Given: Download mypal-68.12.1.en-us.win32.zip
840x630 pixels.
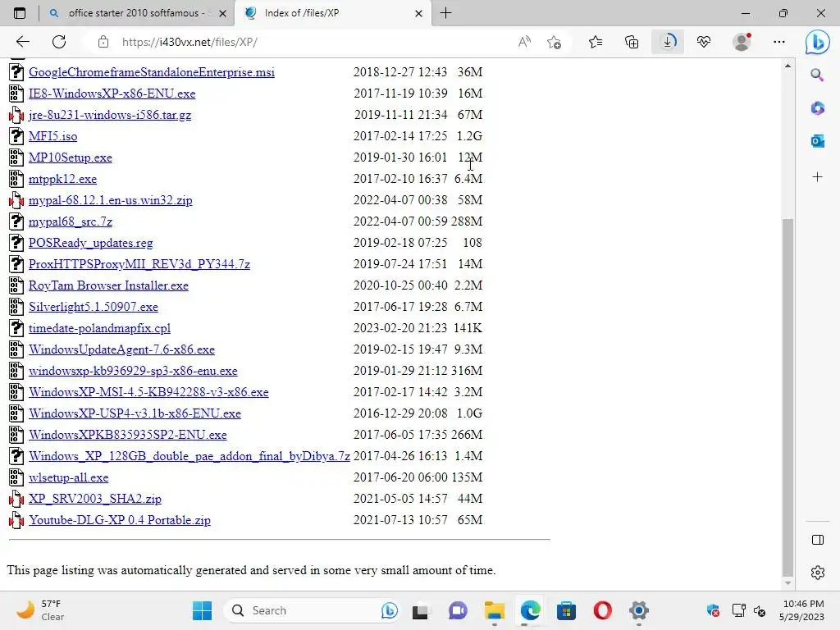Looking at the screenshot, I should click(111, 200).
